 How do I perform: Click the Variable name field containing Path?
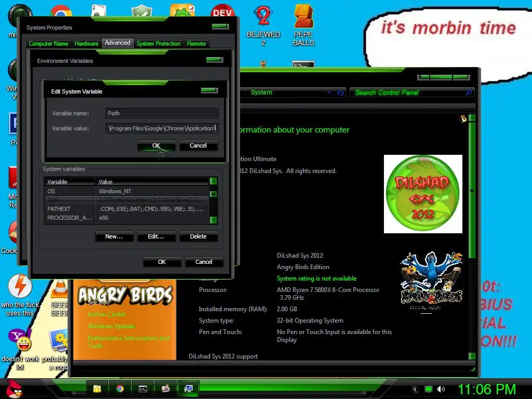[x=162, y=113]
